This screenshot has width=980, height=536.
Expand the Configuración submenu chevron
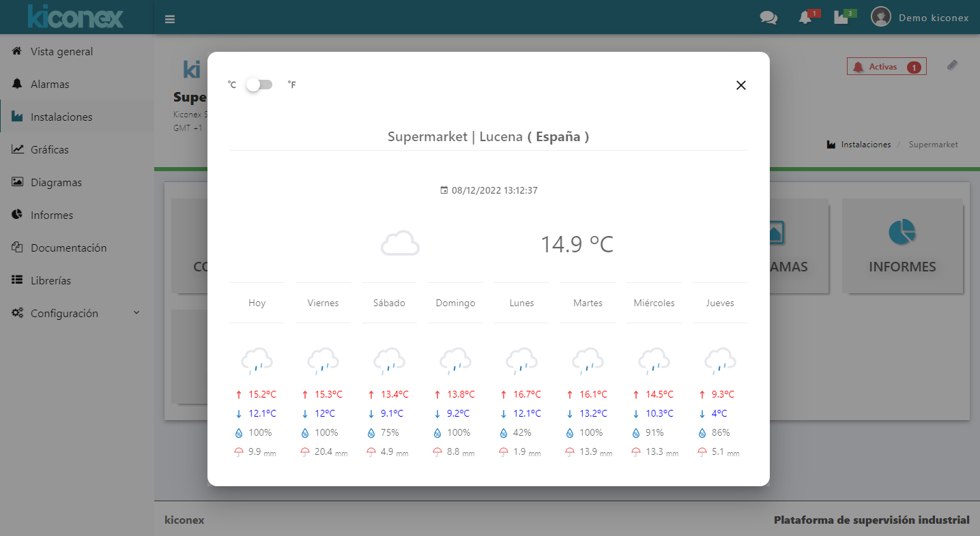pos(136,313)
